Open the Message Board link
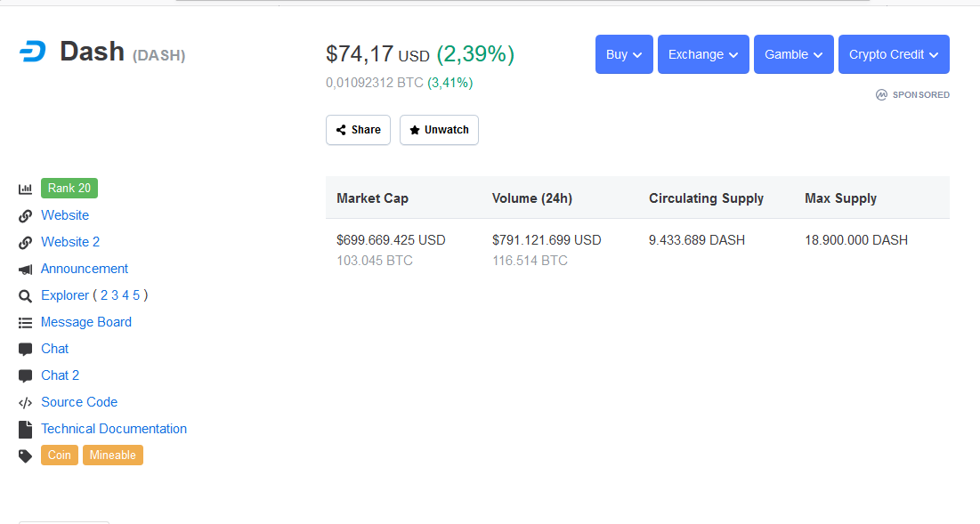Image resolution: width=980 pixels, height=524 pixels. point(86,322)
